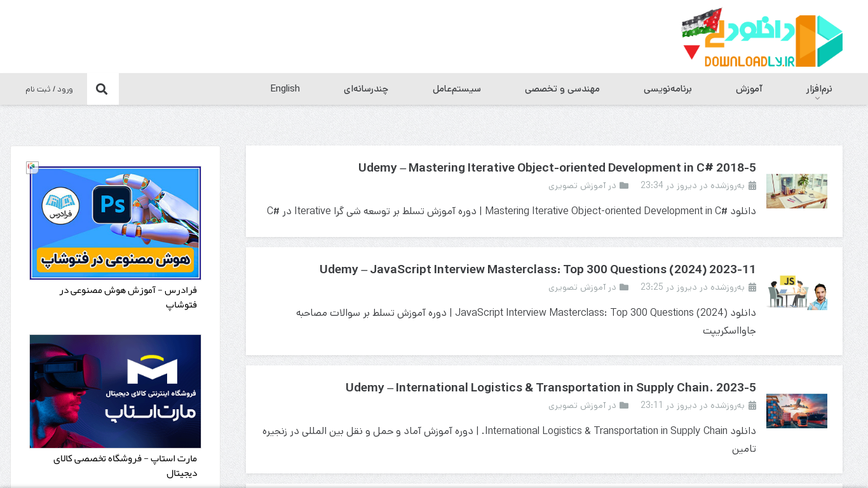The image size is (868, 488).
Task: Open the سیستم‌عامل menu item
Action: (457, 89)
